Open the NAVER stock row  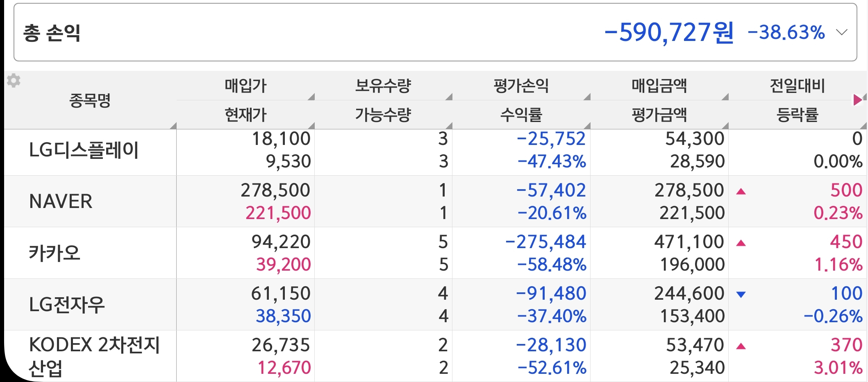[x=436, y=201]
